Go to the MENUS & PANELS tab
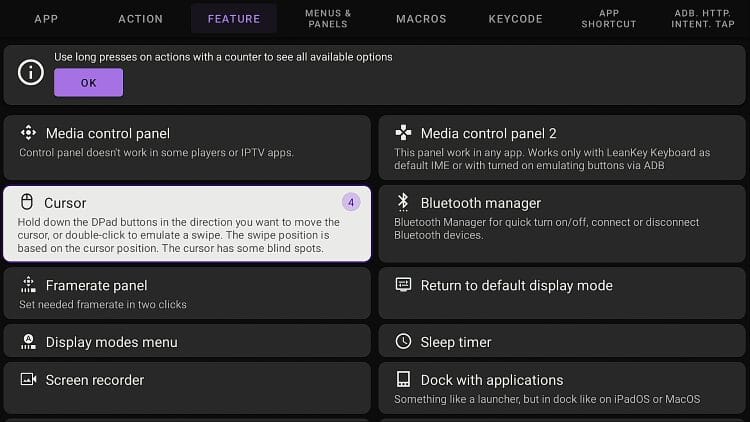This screenshot has width=750, height=422. (x=328, y=19)
